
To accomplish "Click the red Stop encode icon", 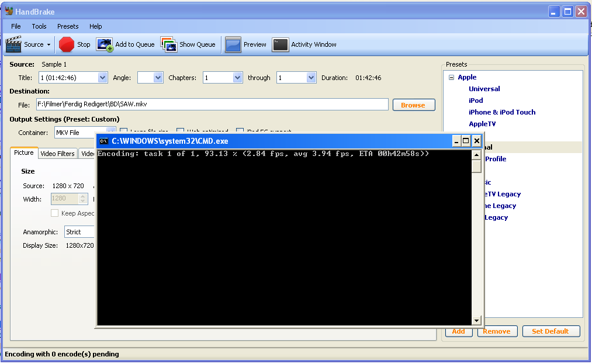I will [67, 44].
